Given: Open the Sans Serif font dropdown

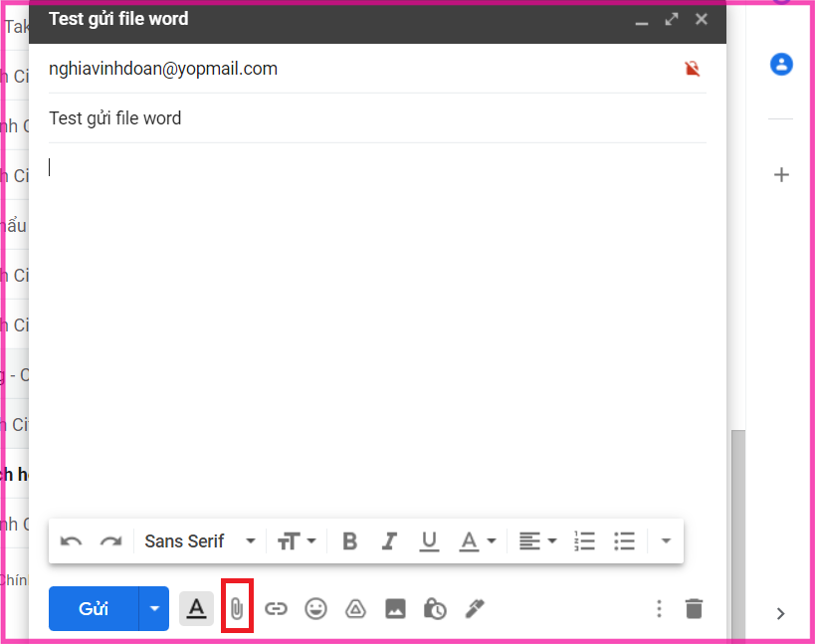Looking at the screenshot, I should [200, 541].
